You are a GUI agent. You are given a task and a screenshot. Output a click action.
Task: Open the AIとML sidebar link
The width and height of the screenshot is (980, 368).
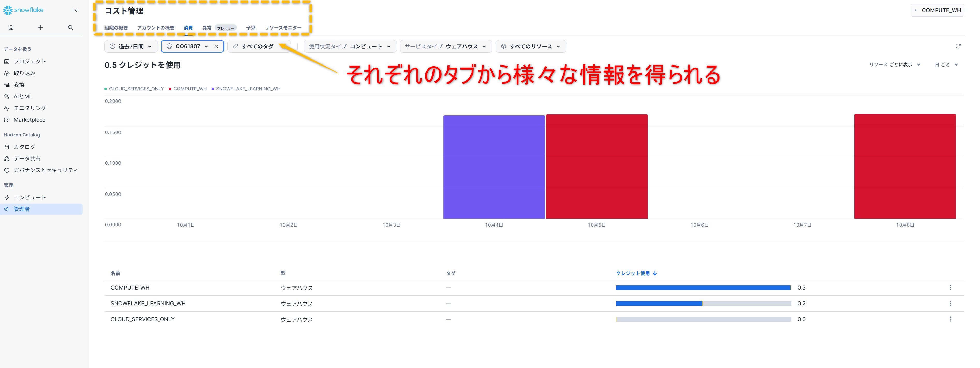pyautogui.click(x=23, y=96)
